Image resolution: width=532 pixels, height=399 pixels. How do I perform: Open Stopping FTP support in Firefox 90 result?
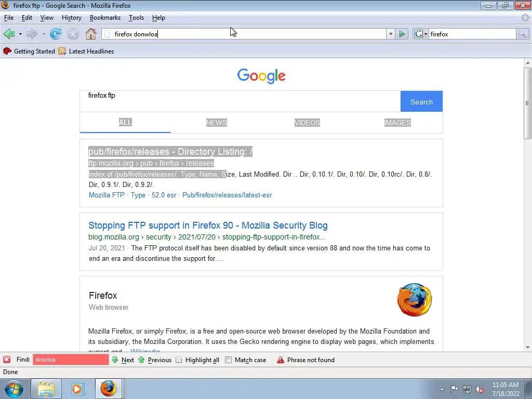click(x=208, y=225)
